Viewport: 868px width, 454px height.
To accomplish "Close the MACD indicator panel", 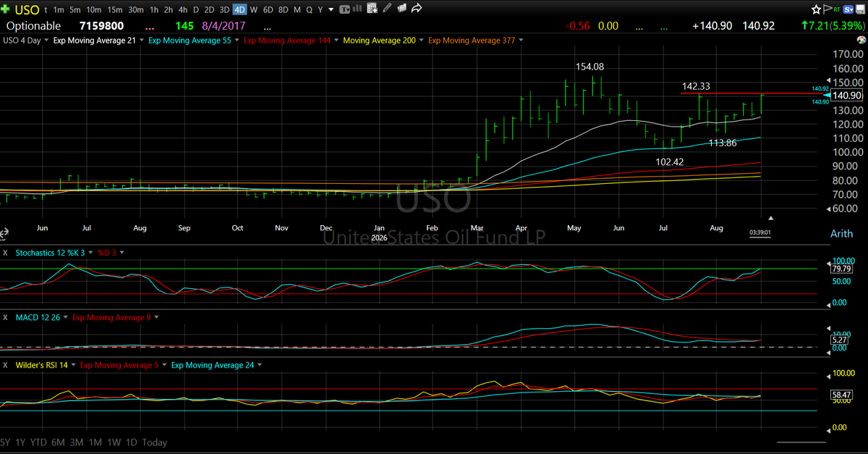I will (x=5, y=318).
